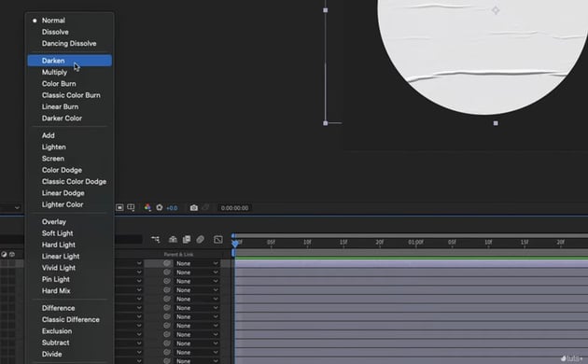The width and height of the screenshot is (588, 364).
Task: Click the parent pick whip in the topmost layer row
Action: pyautogui.click(x=167, y=263)
